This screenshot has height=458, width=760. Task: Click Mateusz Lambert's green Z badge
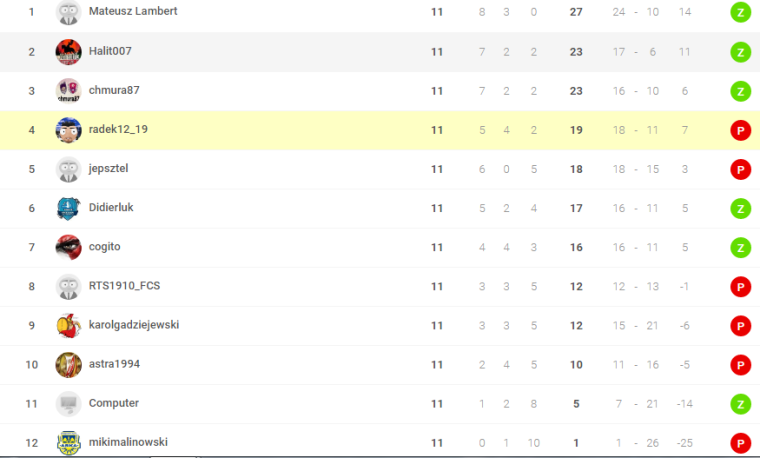[x=740, y=13]
